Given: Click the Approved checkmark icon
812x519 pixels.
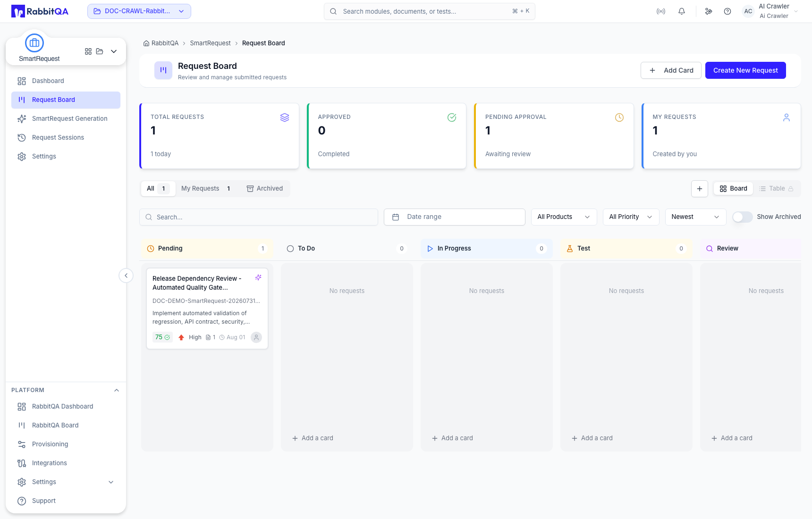Looking at the screenshot, I should click(x=452, y=117).
